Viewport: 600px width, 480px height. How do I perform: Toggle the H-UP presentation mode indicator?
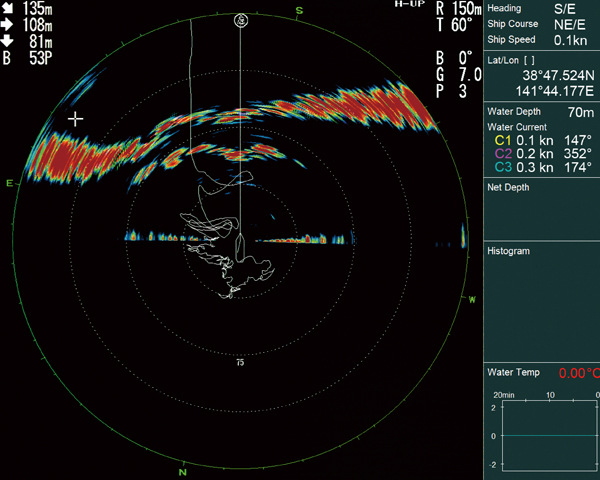click(x=410, y=5)
